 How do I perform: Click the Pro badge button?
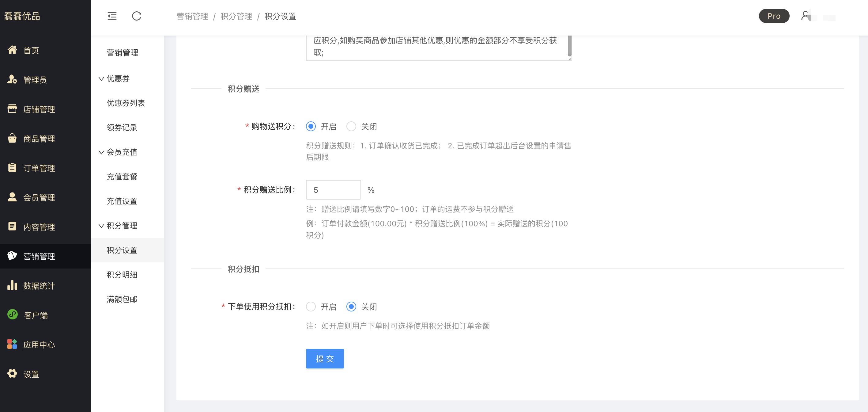tap(774, 16)
